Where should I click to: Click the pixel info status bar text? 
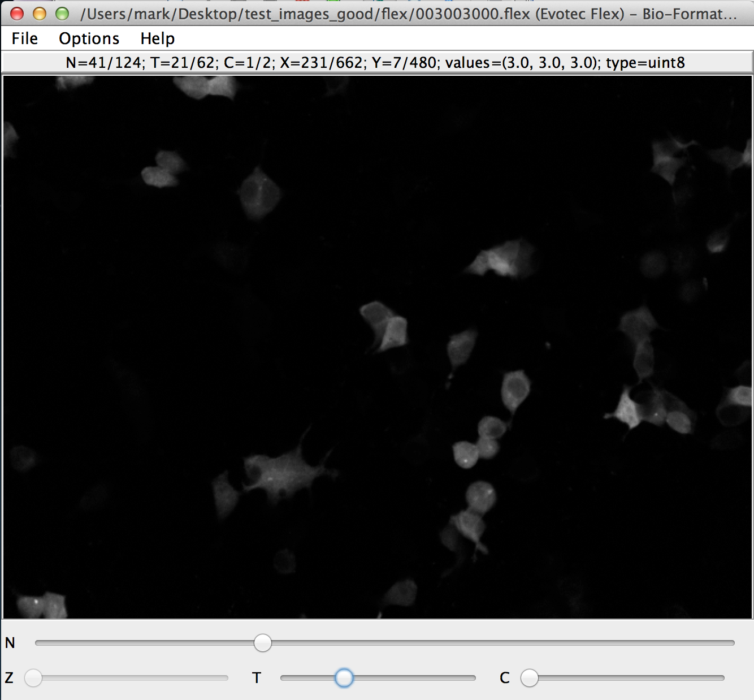(x=375, y=63)
